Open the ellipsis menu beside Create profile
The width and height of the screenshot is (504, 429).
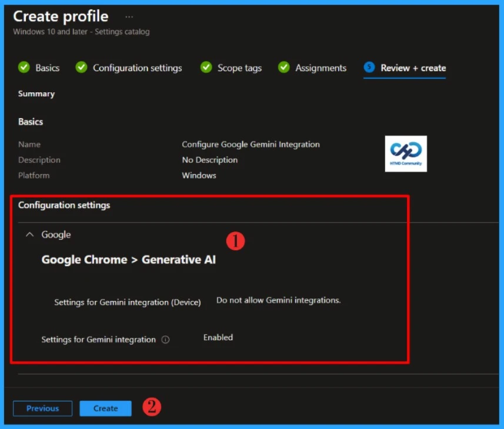(x=129, y=17)
